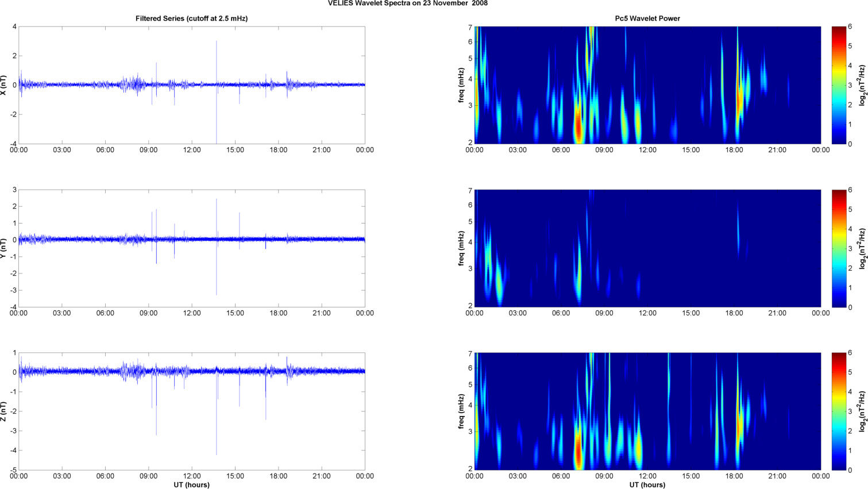Click the 'freq (mHz)' label of the middle spectrogram
The image size is (868, 489).
coord(461,248)
